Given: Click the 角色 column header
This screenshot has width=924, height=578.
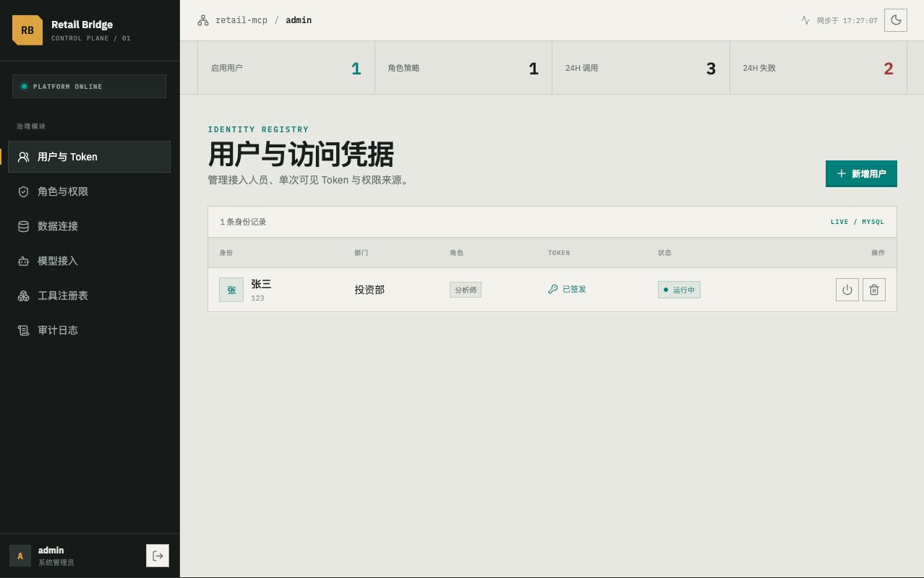Looking at the screenshot, I should (456, 253).
